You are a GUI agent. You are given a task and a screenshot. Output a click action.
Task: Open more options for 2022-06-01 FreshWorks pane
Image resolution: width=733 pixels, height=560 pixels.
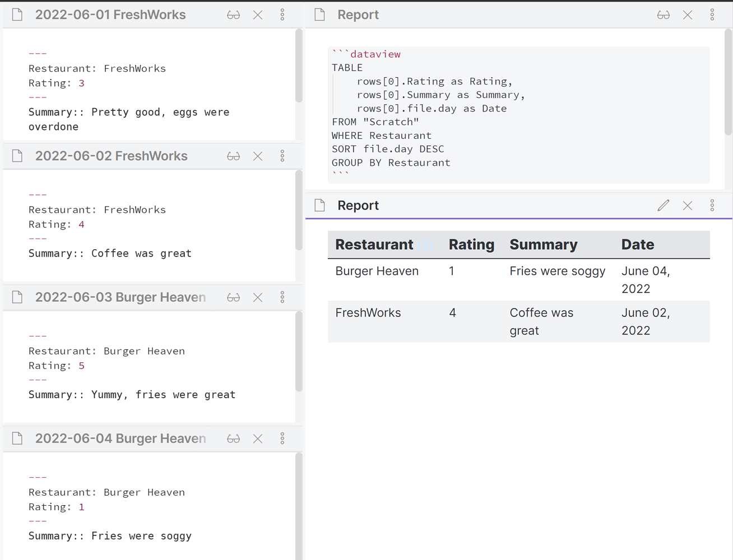coord(282,15)
